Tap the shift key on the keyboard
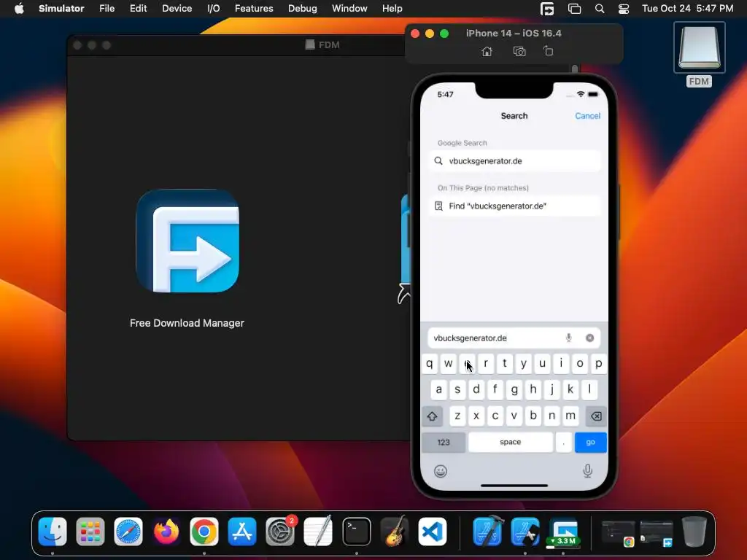The image size is (747, 560). click(x=432, y=416)
